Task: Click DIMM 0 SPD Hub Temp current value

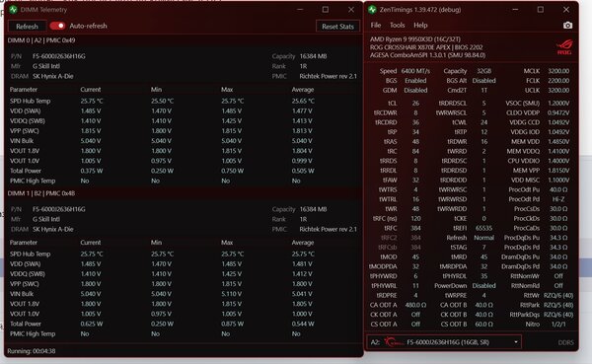Action: point(92,102)
